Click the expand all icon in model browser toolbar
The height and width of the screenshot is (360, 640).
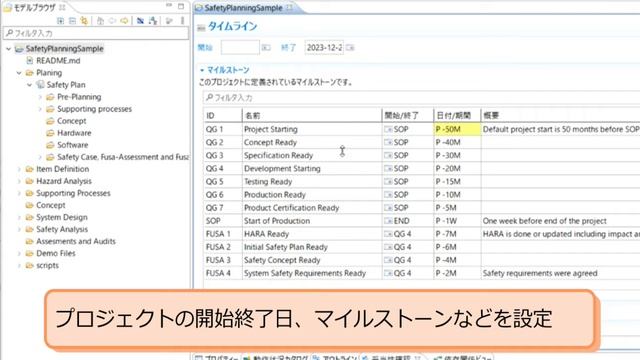[60, 21]
